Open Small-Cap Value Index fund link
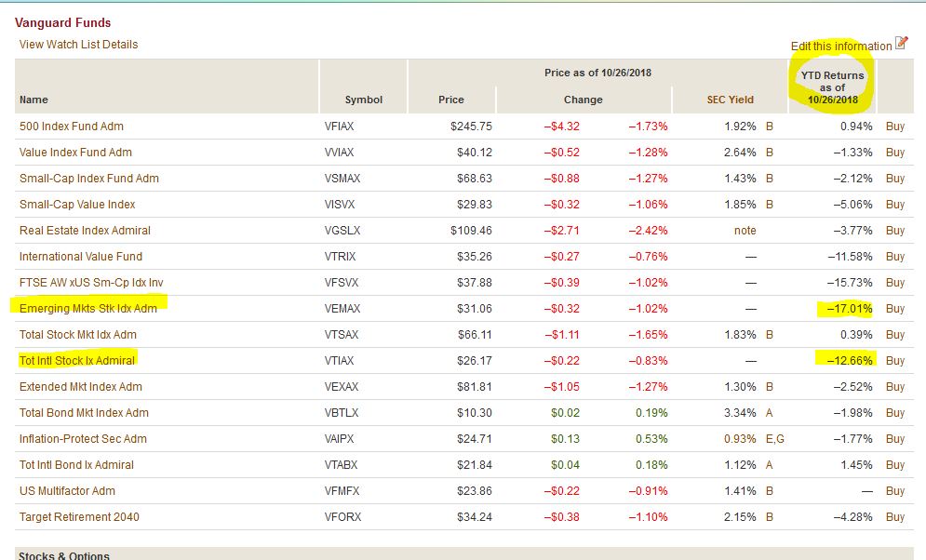926x560 pixels. click(77, 204)
